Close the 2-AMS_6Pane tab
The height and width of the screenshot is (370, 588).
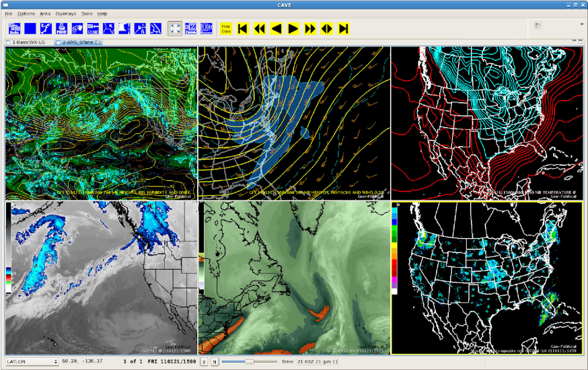98,42
